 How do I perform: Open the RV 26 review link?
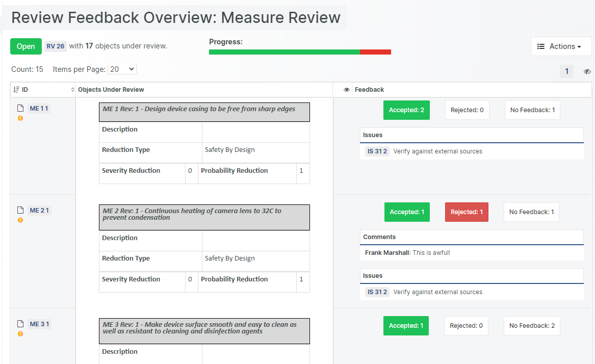[x=56, y=46]
